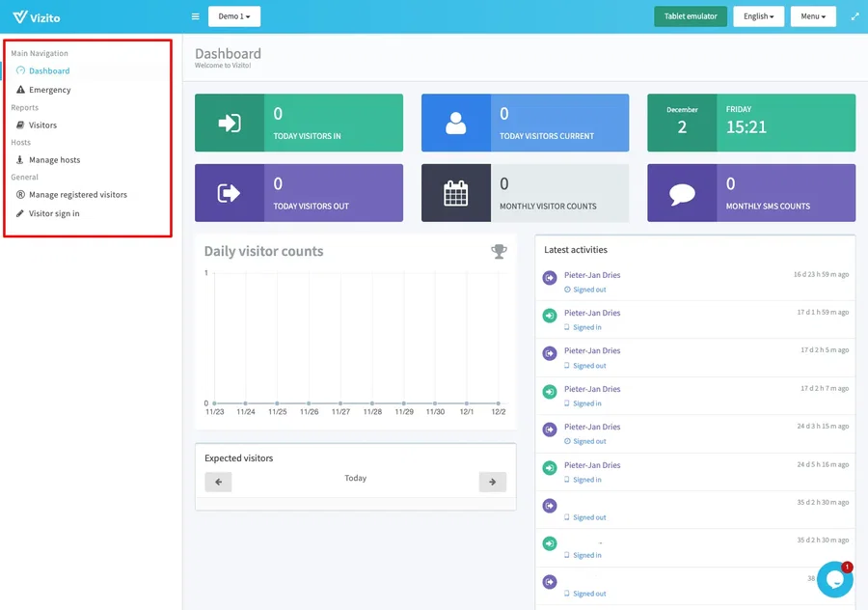Toggle fullscreen with the expand arrows icon
868x610 pixels.
(854, 15)
